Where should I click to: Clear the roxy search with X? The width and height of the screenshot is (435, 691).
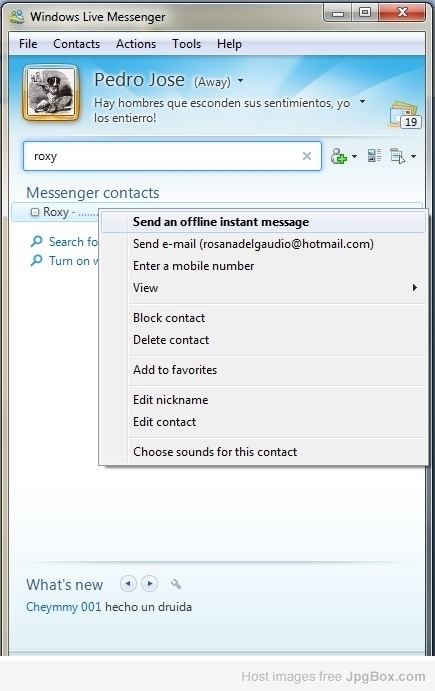click(x=307, y=156)
